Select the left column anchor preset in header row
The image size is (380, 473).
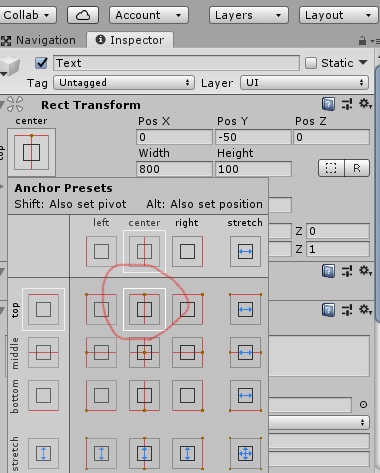[101, 251]
